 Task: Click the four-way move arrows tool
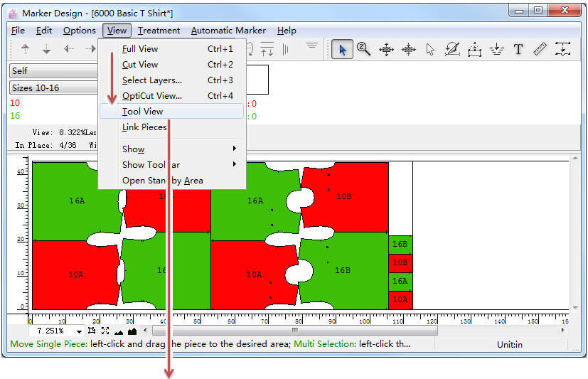386,49
